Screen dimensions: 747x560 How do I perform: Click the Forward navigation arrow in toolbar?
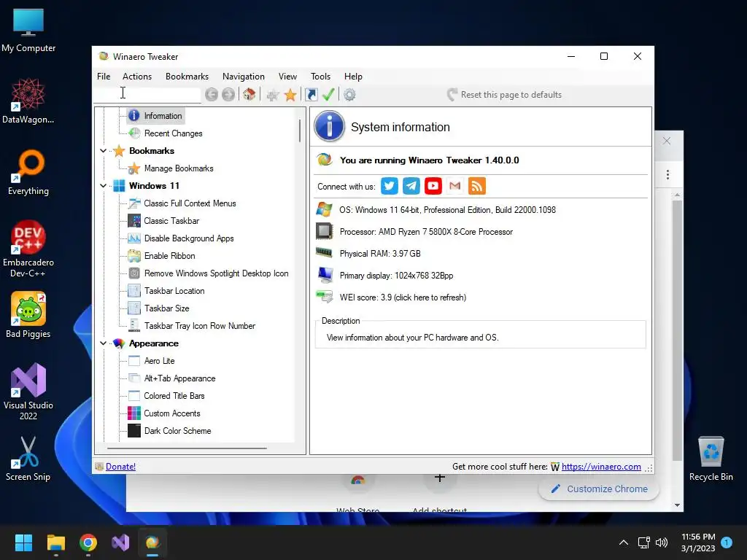(228, 95)
